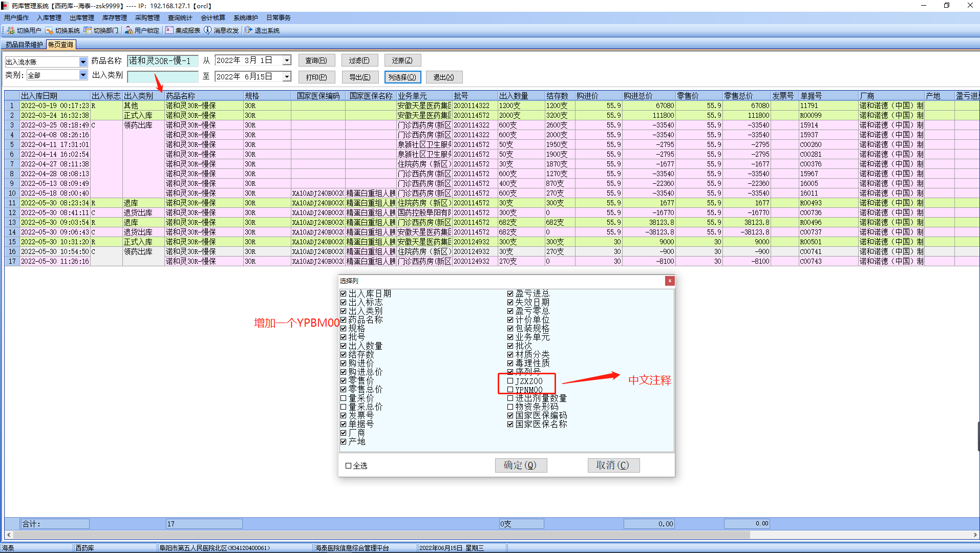The image size is (980, 553).
Task: Open the 日常事务 menu
Action: (279, 18)
